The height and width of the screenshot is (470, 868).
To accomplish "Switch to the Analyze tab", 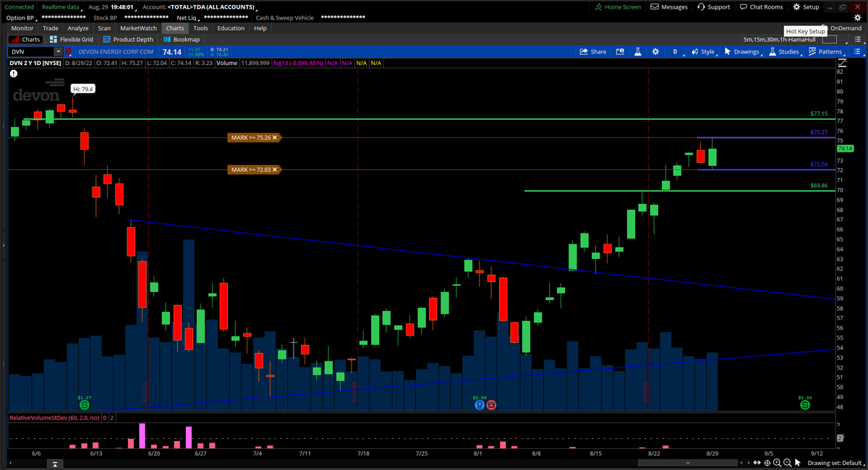I will click(x=78, y=28).
